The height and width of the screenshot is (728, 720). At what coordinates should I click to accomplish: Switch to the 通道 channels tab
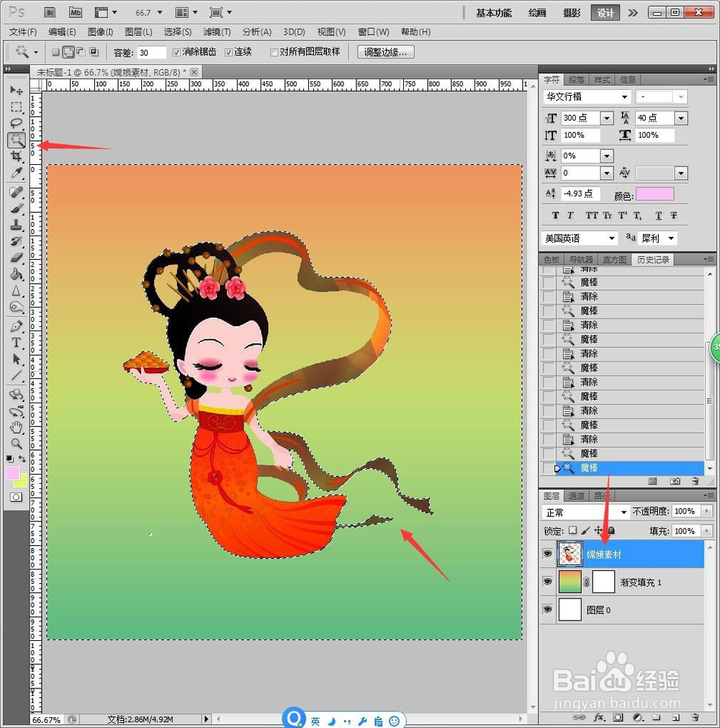(x=576, y=496)
